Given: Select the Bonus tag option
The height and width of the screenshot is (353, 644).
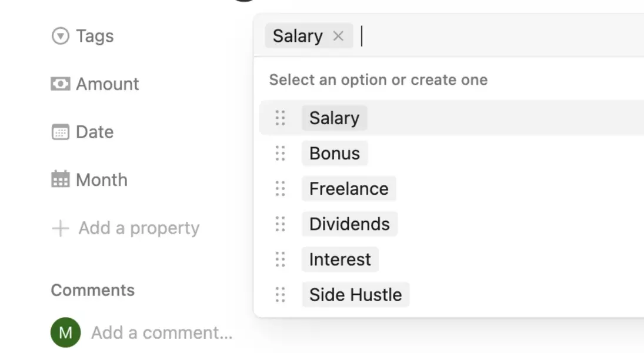Looking at the screenshot, I should (335, 154).
